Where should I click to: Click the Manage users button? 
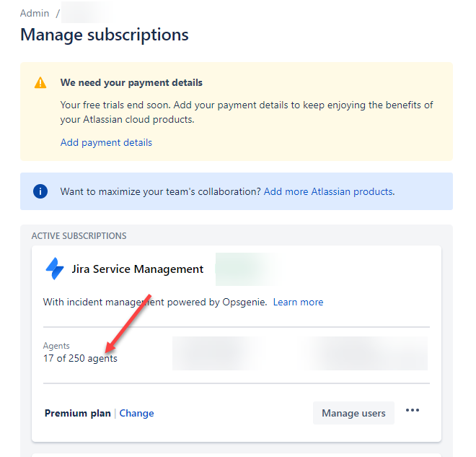click(353, 413)
